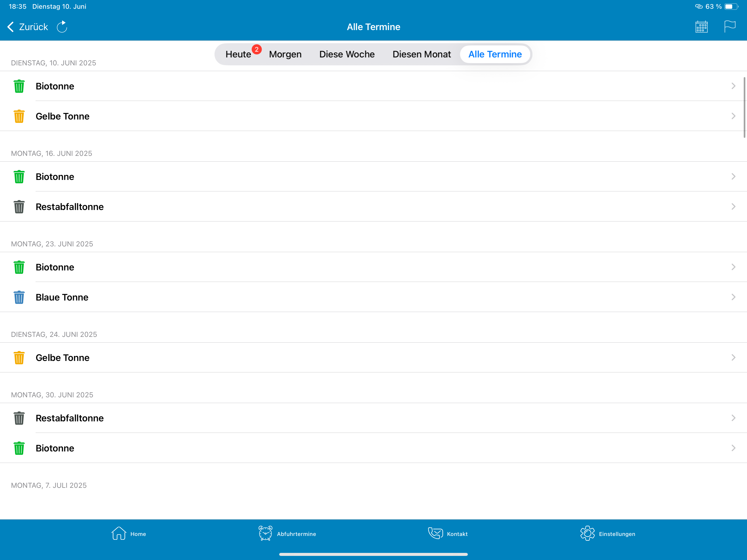Expand the 10. Juni Gelbe Tonne chevron
The height and width of the screenshot is (560, 747).
(733, 116)
